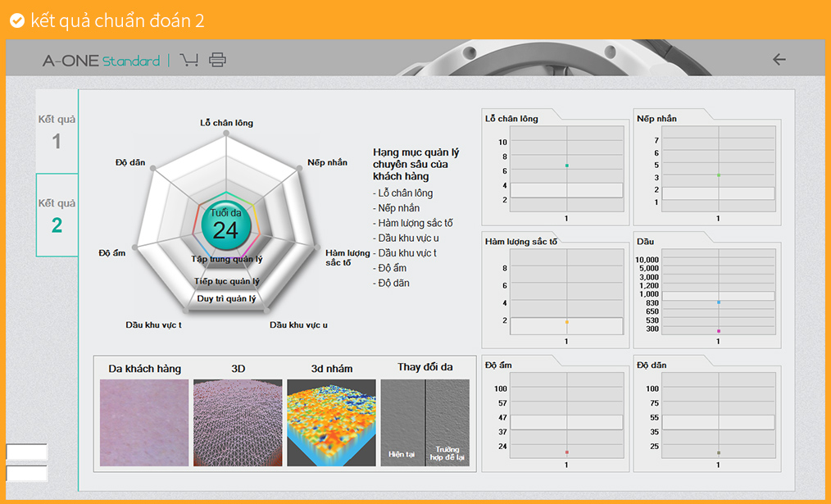
Task: Go back using the arrow icon
Action: coord(779,60)
